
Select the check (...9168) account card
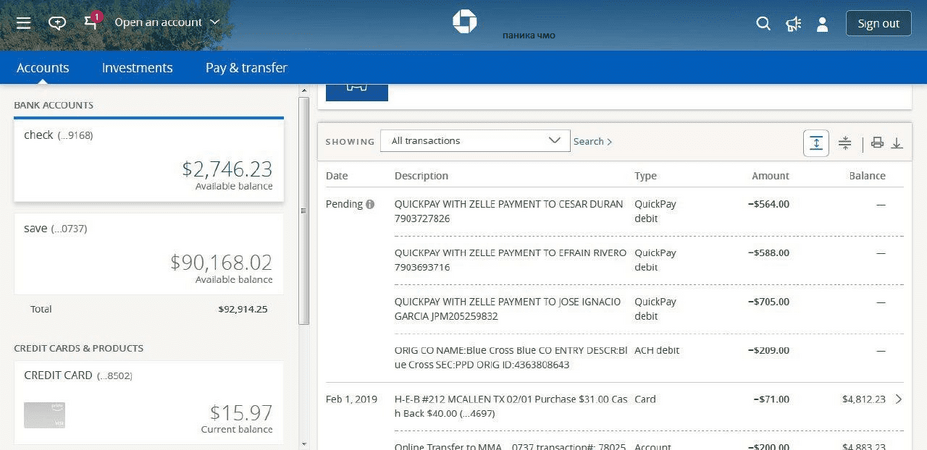(x=149, y=160)
